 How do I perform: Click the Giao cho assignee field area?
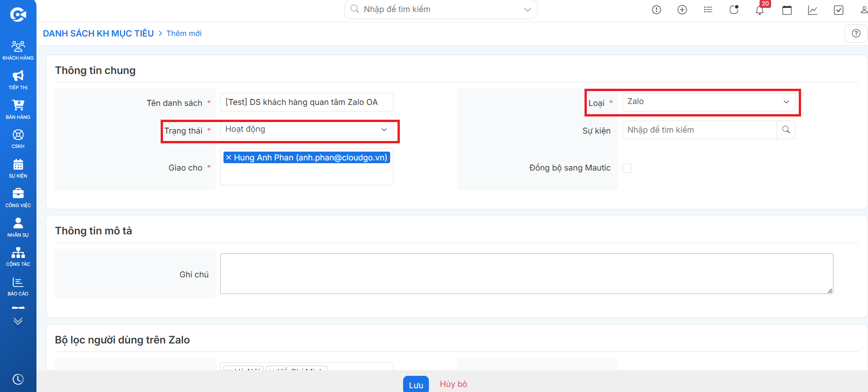coord(307,167)
